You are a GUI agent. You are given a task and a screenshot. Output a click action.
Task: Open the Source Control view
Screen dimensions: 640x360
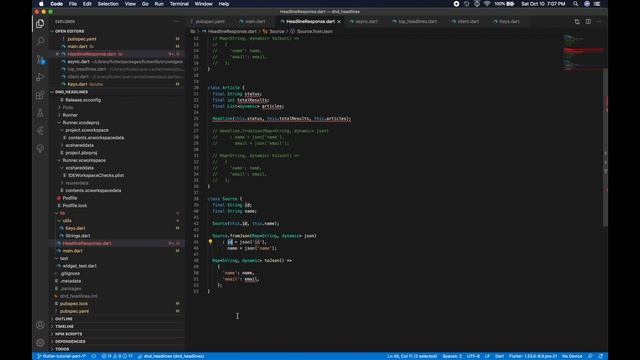40,60
